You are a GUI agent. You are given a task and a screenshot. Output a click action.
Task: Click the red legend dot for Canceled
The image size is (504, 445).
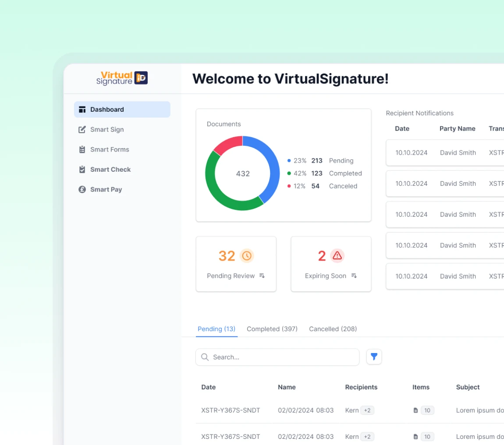289,186
